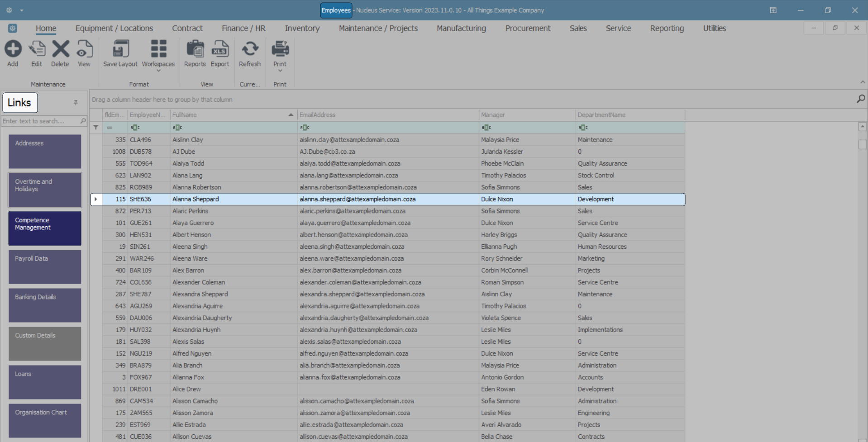
Task: Expand the Workspaces dropdown
Action: pyautogui.click(x=158, y=71)
